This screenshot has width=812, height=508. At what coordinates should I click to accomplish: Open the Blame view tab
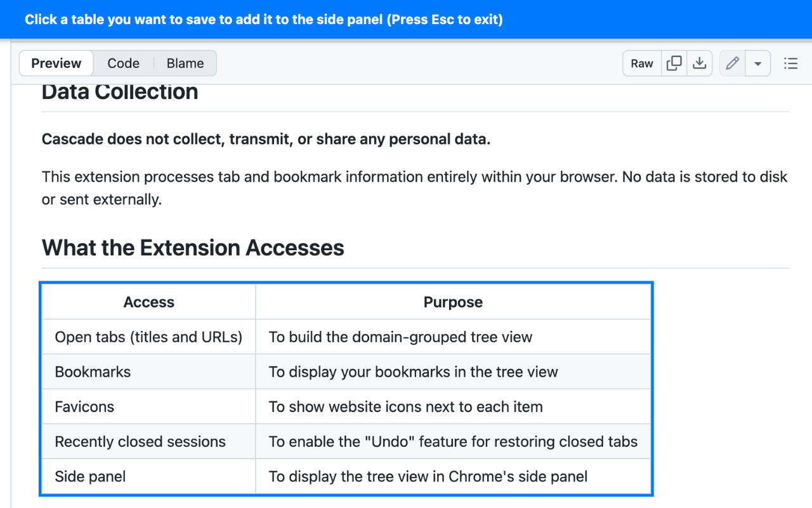(185, 63)
